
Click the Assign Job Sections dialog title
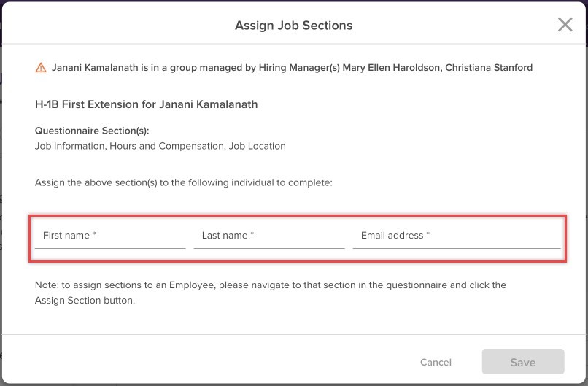click(x=293, y=26)
